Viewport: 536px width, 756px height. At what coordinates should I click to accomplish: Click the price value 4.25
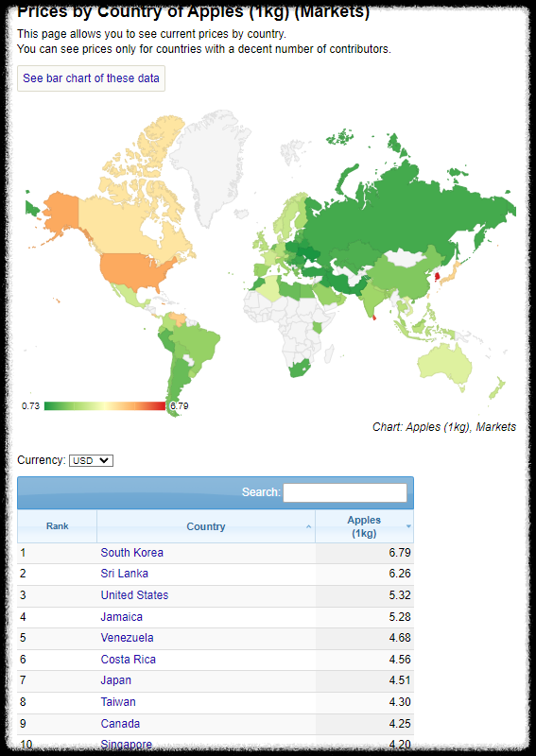pos(400,723)
